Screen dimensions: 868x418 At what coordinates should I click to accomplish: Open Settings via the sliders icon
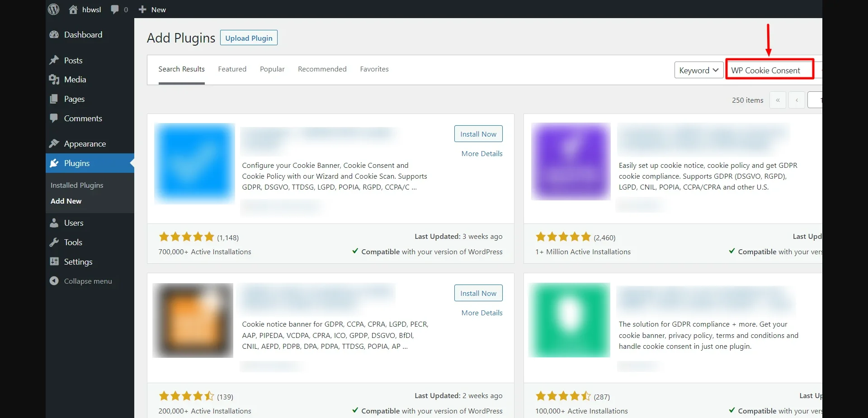(54, 261)
